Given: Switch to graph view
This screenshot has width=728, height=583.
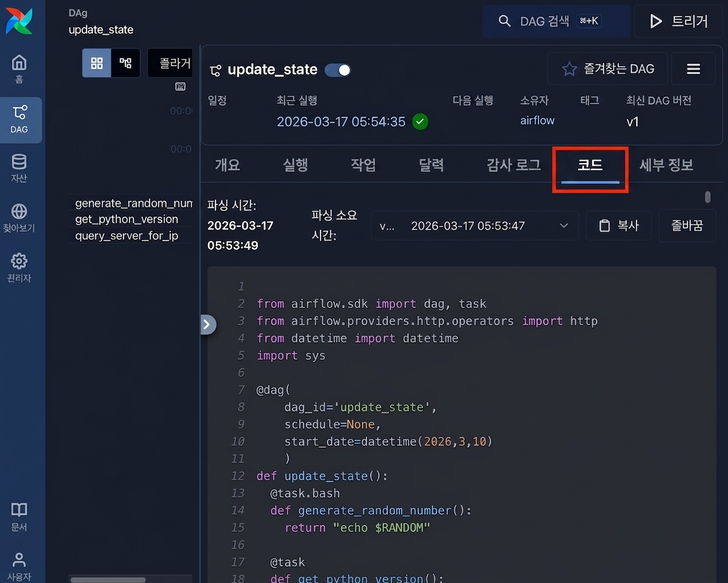Looking at the screenshot, I should point(125,63).
